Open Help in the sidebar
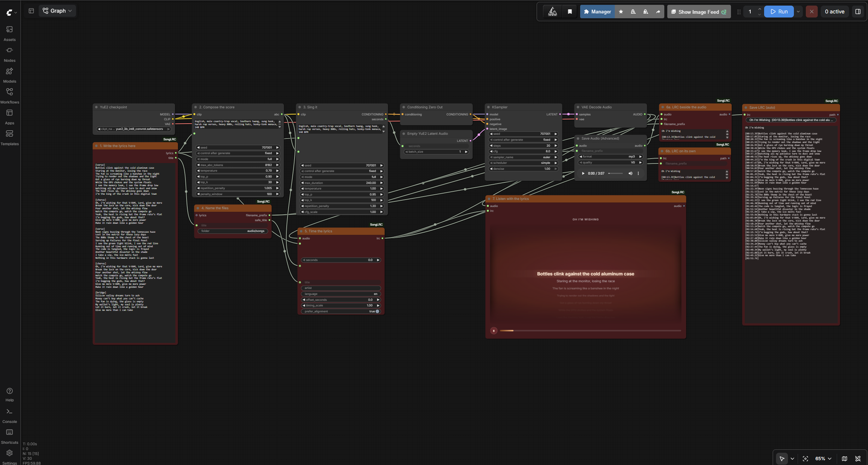The width and height of the screenshot is (868, 465). [10, 394]
